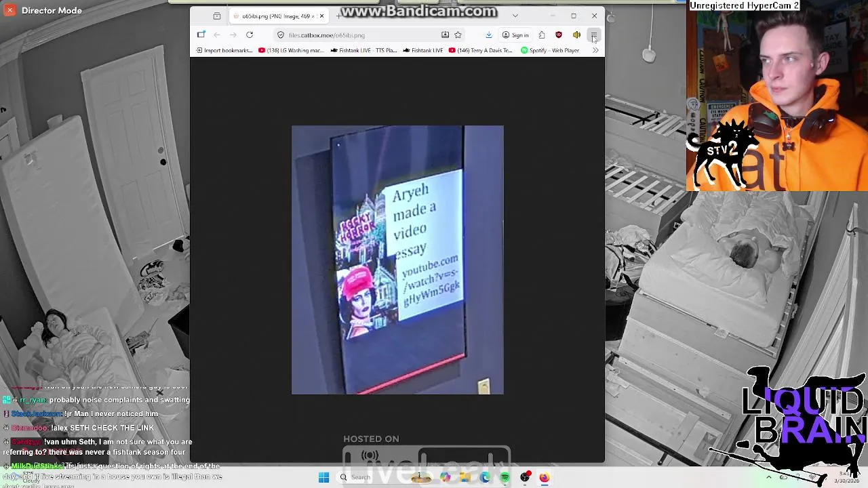Open OBS Studio on taskbar
This screenshot has width=868, height=488.
coord(524,478)
